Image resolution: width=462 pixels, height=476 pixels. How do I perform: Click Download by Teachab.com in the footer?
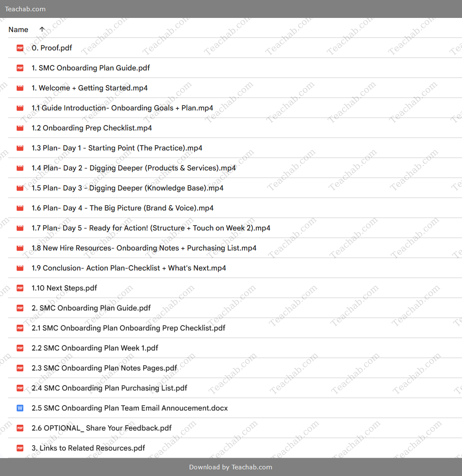[230, 467]
